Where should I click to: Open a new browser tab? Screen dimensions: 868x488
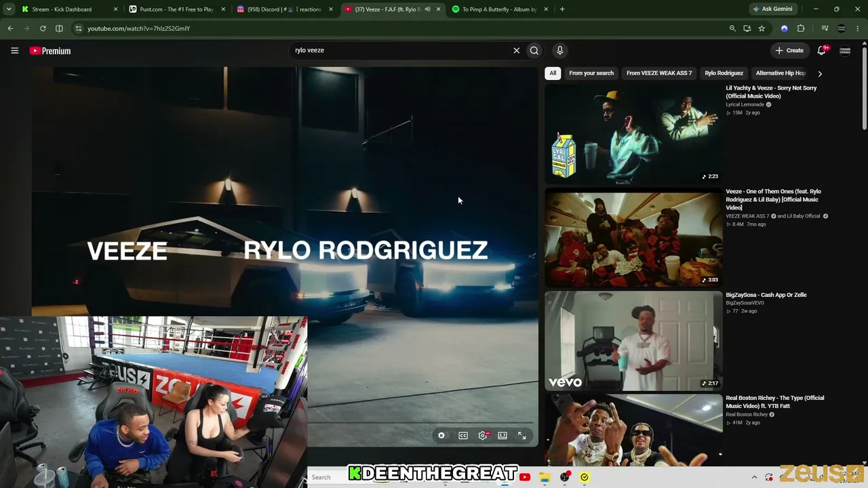[x=562, y=9]
